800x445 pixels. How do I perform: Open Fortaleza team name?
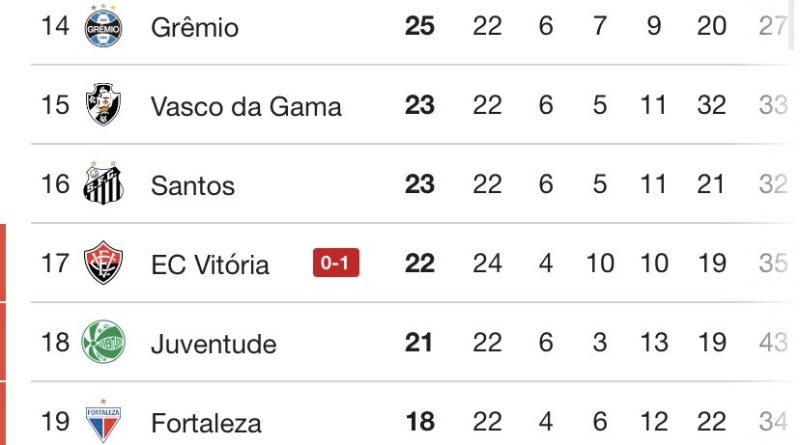click(x=206, y=423)
